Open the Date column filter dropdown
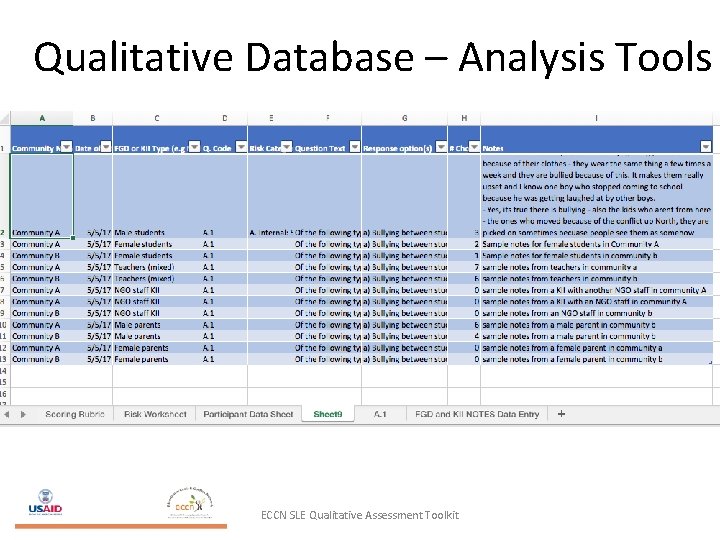720x540 pixels. pyautogui.click(x=106, y=146)
